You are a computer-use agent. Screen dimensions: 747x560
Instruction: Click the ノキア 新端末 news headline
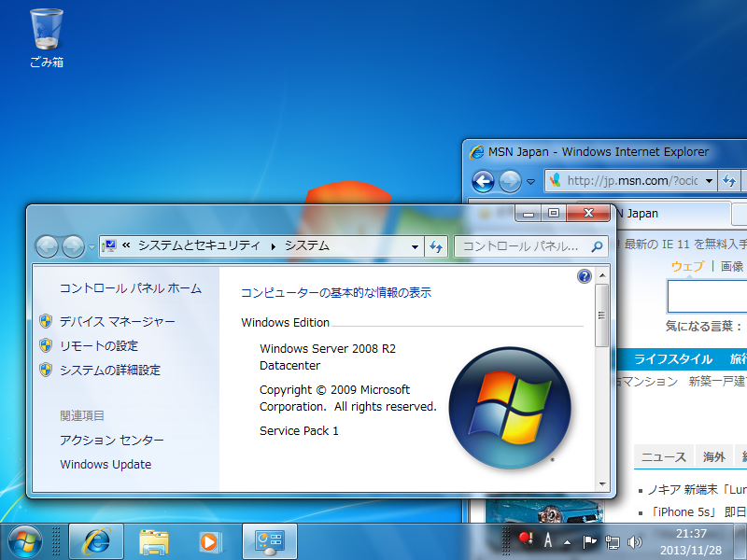click(x=697, y=489)
